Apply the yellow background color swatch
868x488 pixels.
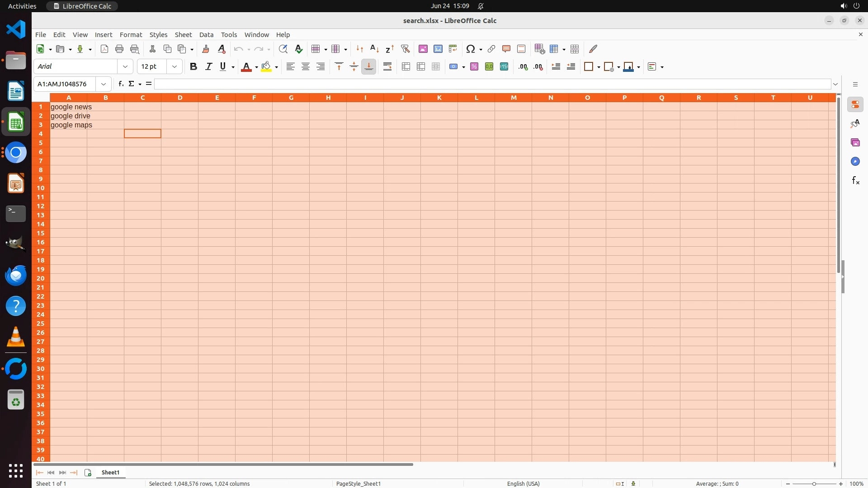266,67
